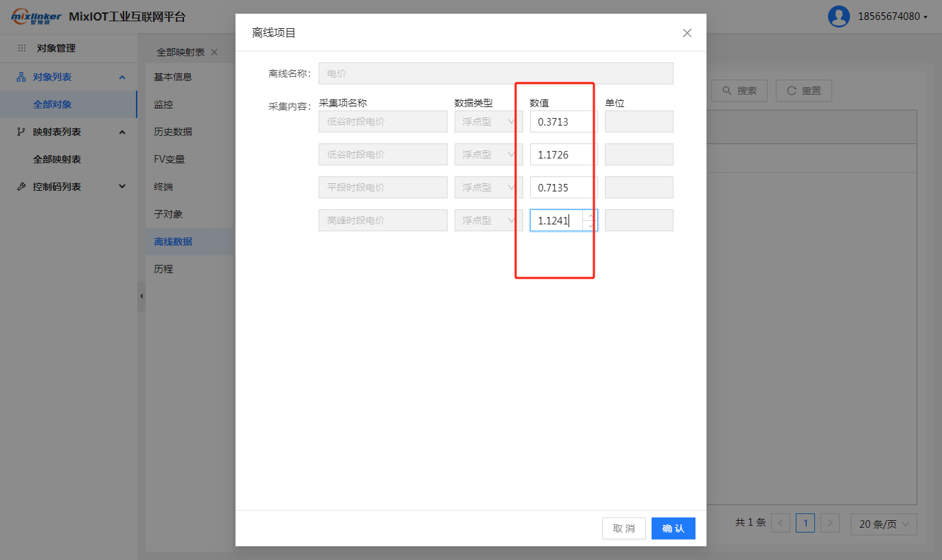This screenshot has width=942, height=560.
Task: Select the 历史数据 side tab
Action: (x=173, y=132)
